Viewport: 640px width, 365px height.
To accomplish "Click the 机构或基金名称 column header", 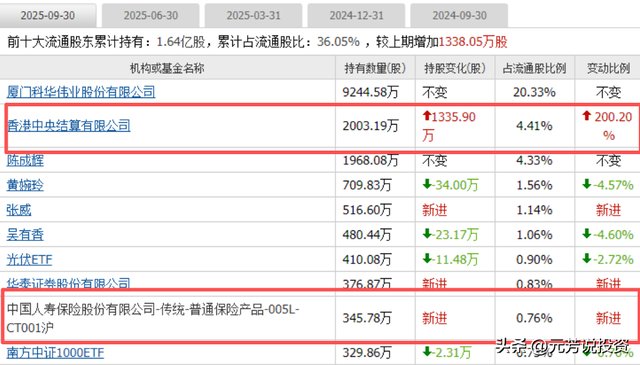I will [167, 68].
